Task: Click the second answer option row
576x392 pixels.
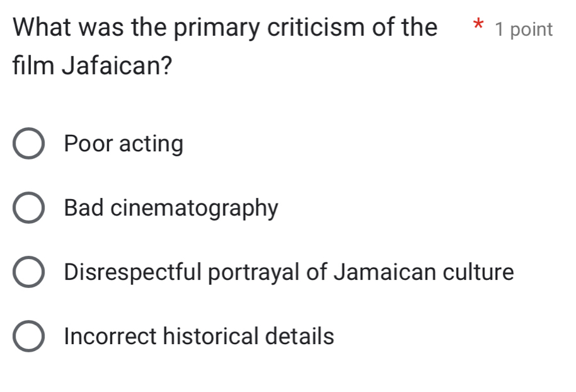Action: (151, 208)
